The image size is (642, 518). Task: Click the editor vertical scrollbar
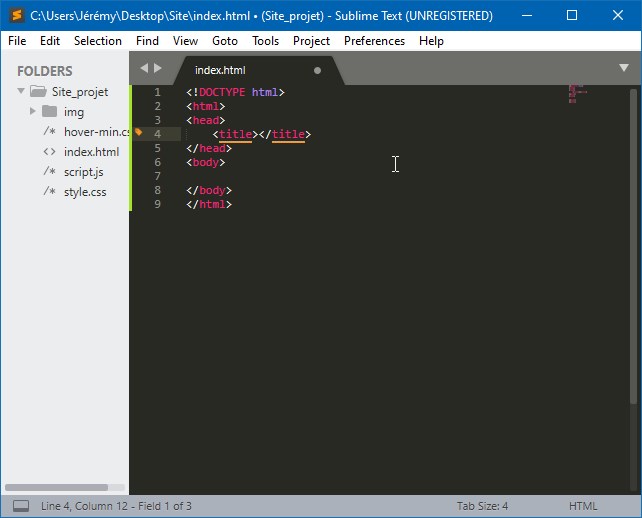coord(634,246)
